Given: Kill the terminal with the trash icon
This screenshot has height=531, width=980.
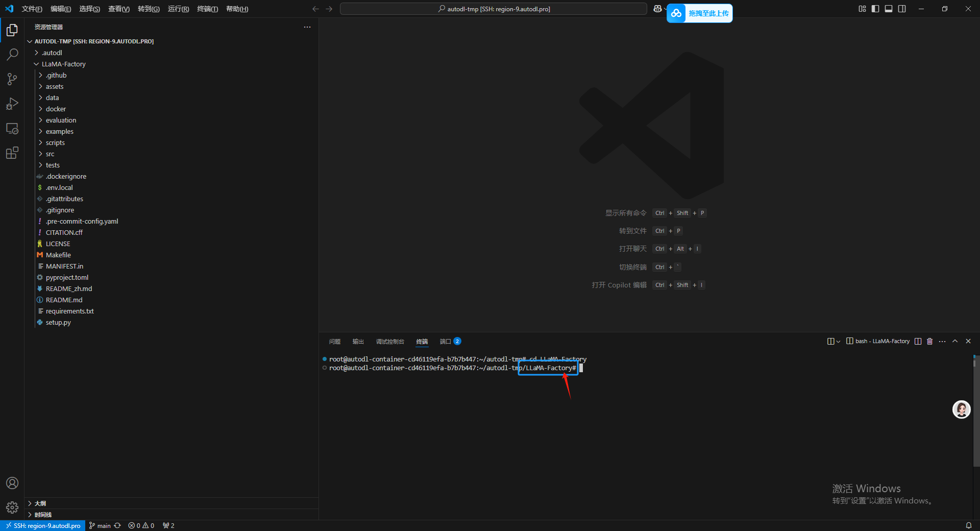Looking at the screenshot, I should pos(930,341).
